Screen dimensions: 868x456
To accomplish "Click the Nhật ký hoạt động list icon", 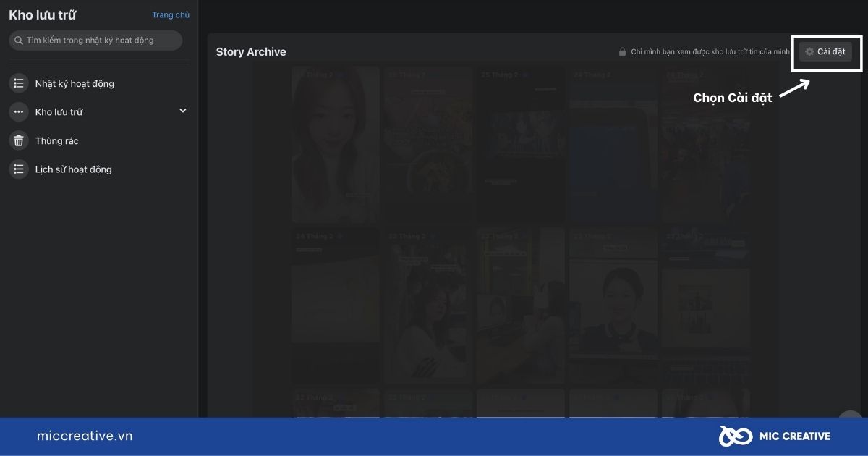I will 19,83.
